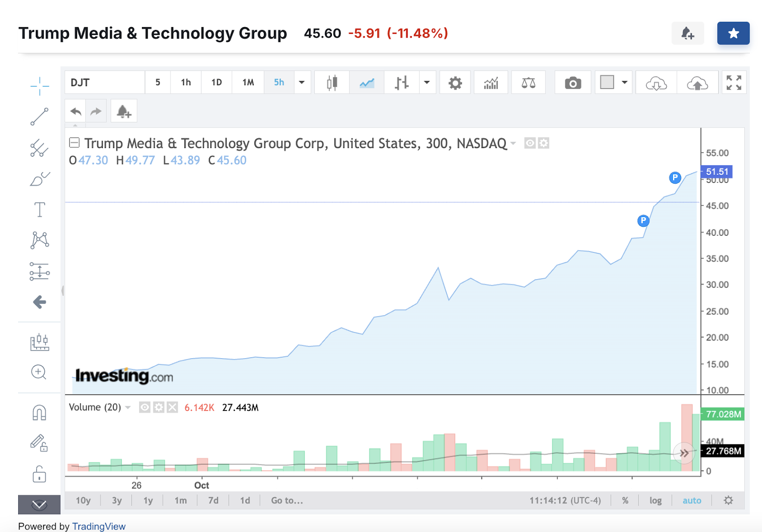Switch to candlestick chart style
The image size is (762, 532).
pos(332,83)
